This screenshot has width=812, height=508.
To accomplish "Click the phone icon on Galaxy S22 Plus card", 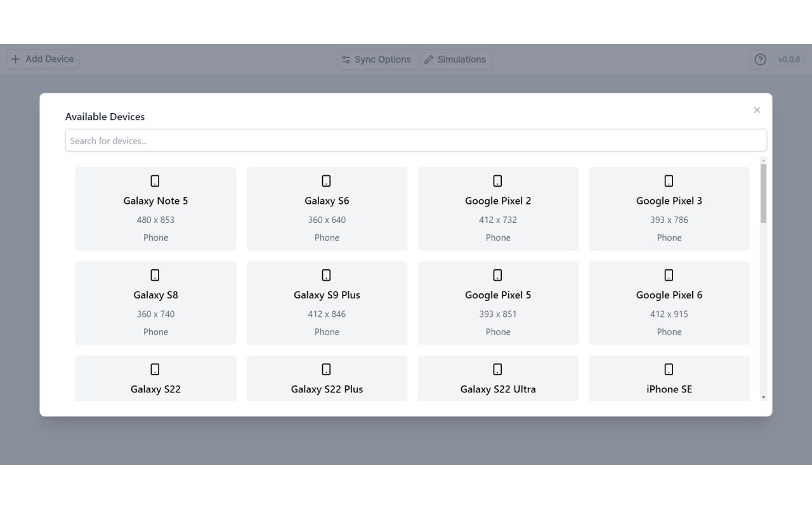I will tap(327, 369).
